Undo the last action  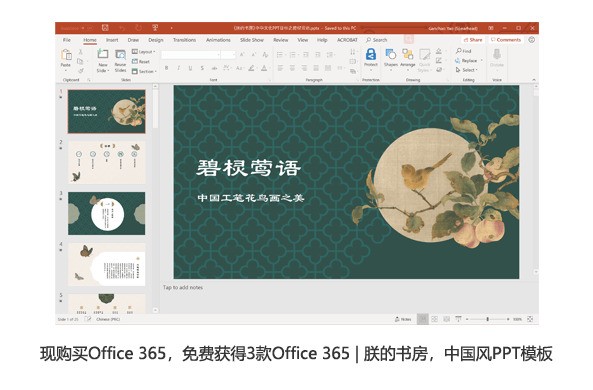pyautogui.click(x=122, y=28)
